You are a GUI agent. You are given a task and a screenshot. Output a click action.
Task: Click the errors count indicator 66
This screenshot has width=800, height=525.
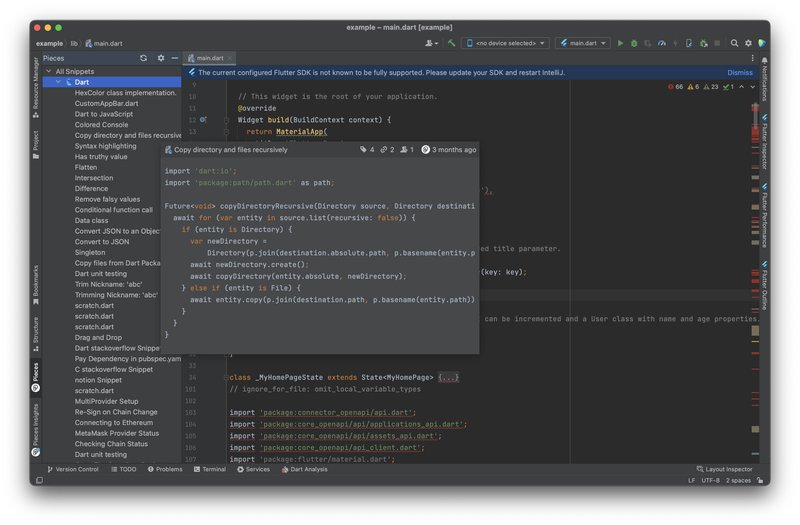(675, 87)
